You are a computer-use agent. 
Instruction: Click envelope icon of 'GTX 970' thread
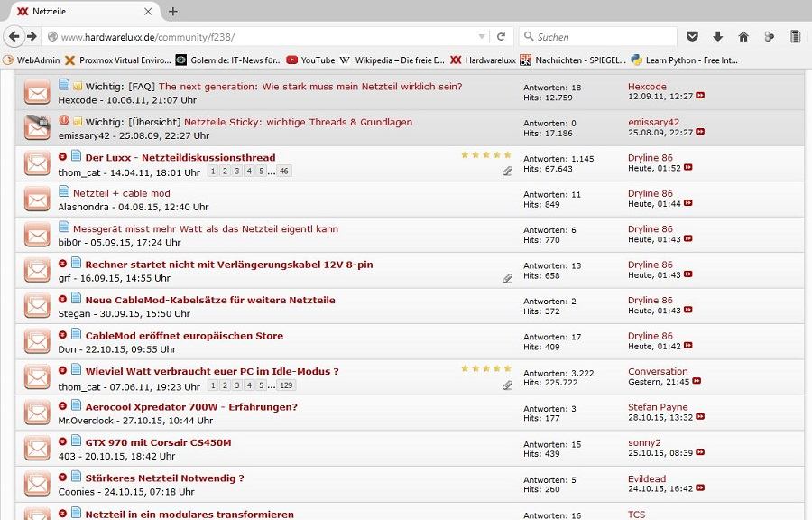pos(37,449)
